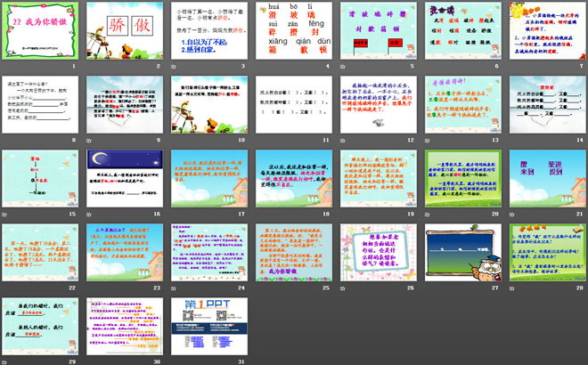Select slide 23 thumbnail

tap(125, 252)
